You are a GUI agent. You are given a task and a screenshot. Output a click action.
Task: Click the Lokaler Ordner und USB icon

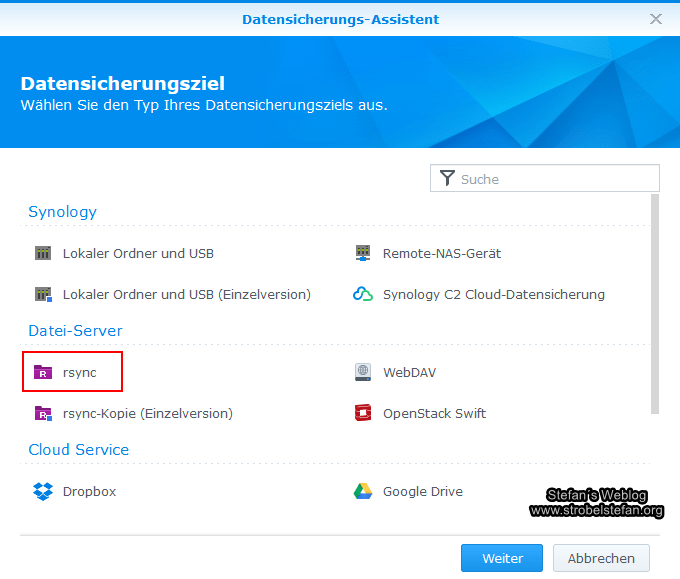coord(43,253)
